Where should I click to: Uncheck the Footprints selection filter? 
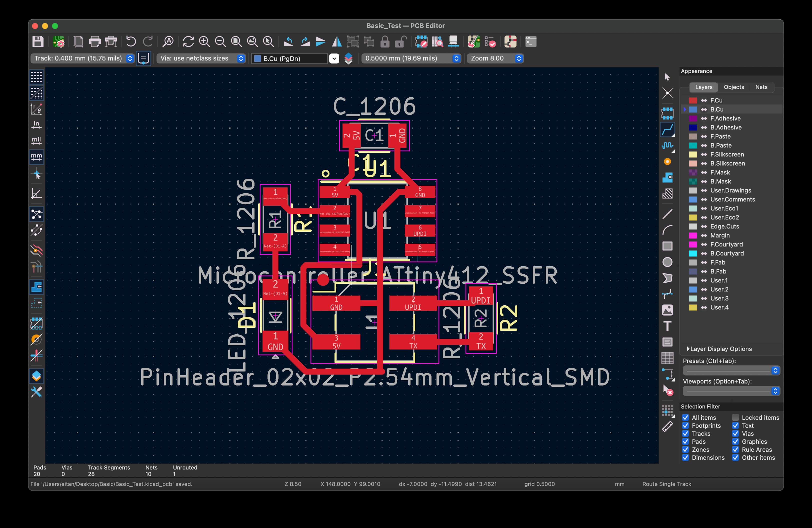tap(685, 425)
